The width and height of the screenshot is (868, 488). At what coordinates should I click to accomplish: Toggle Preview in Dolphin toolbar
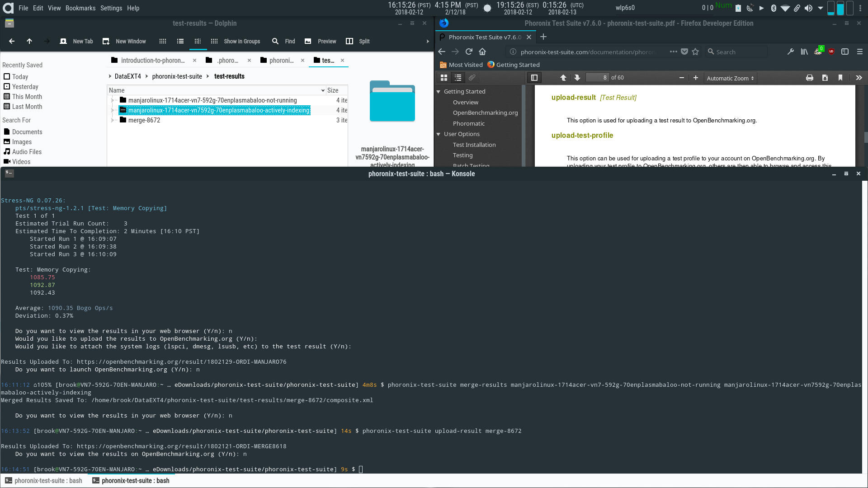(321, 41)
